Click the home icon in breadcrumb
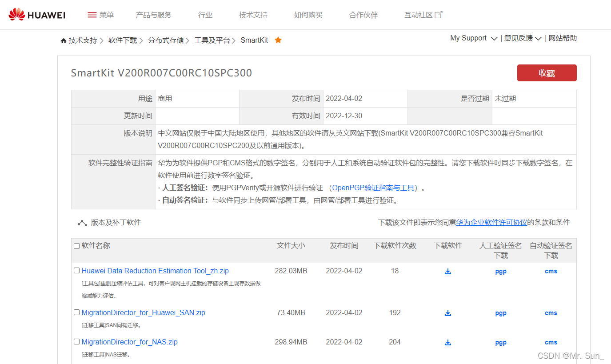Viewport: 611px width, 364px height. click(64, 40)
